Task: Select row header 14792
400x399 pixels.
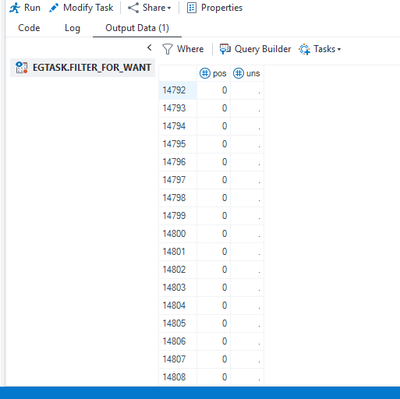Action: pyautogui.click(x=178, y=90)
